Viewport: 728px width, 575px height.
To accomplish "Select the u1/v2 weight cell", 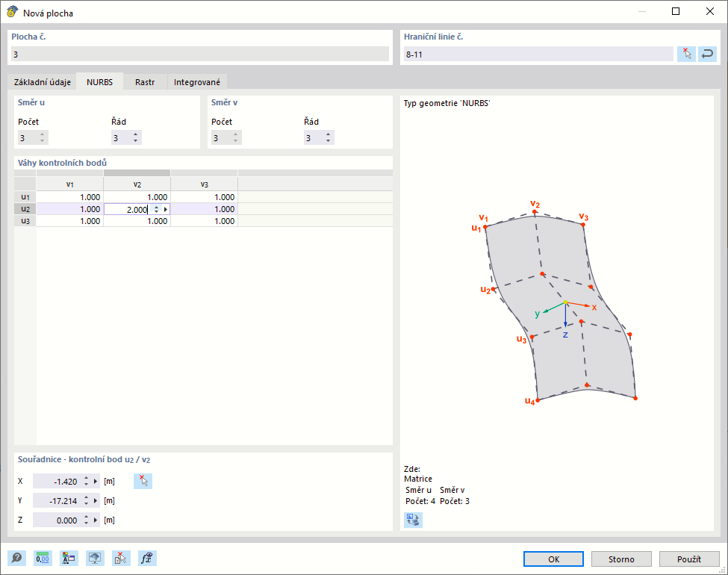I will [x=137, y=197].
